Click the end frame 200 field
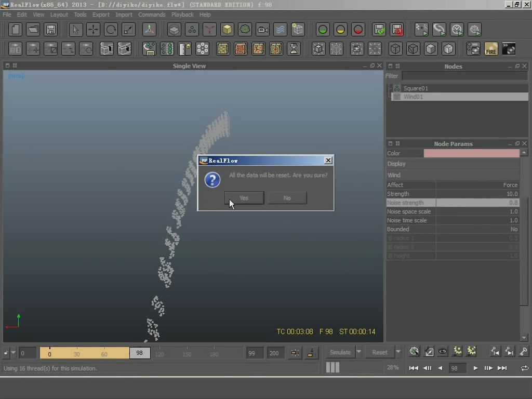This screenshot has height=399, width=532. click(x=275, y=353)
